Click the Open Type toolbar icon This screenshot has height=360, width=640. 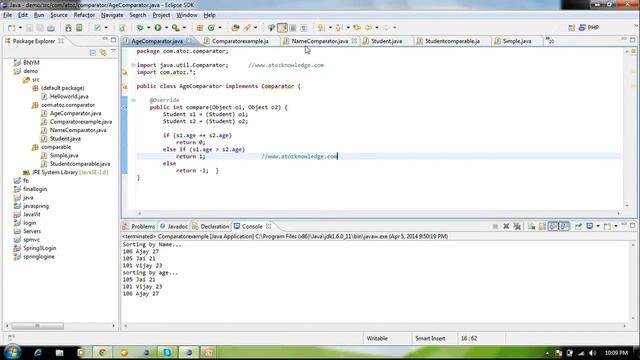click(x=236, y=28)
